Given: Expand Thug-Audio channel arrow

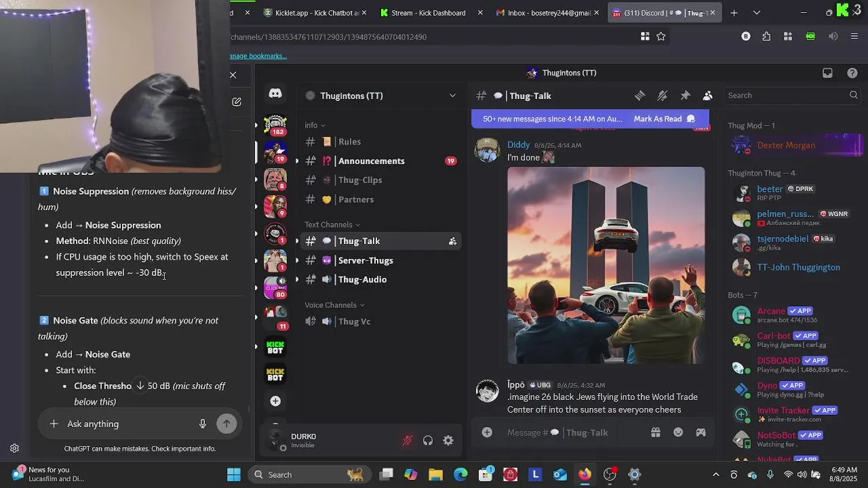Looking at the screenshot, I should point(297,280).
